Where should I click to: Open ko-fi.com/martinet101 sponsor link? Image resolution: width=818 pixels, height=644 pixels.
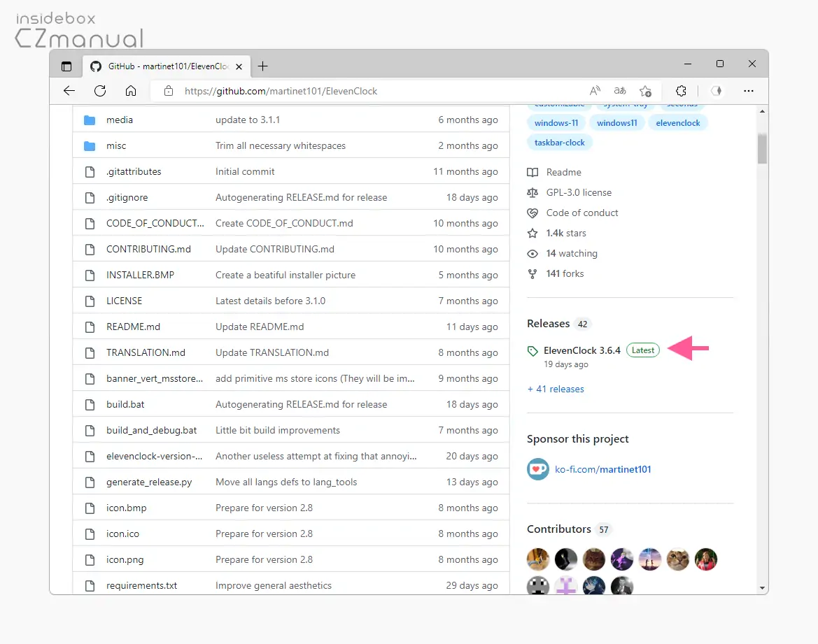tap(602, 469)
